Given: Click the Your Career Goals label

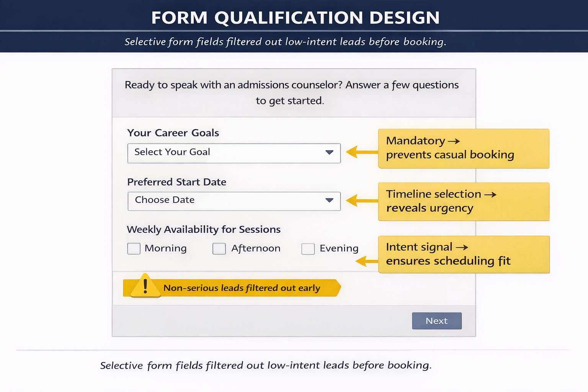Looking at the screenshot, I should [173, 133].
